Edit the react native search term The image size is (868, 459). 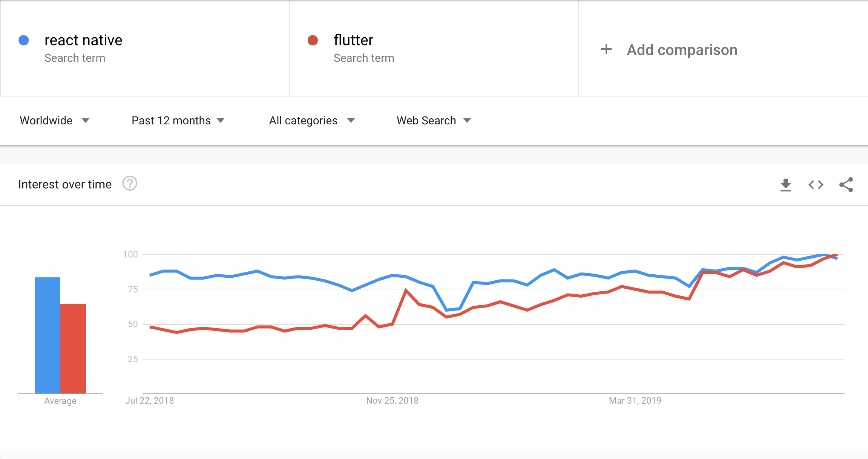pyautogui.click(x=83, y=40)
